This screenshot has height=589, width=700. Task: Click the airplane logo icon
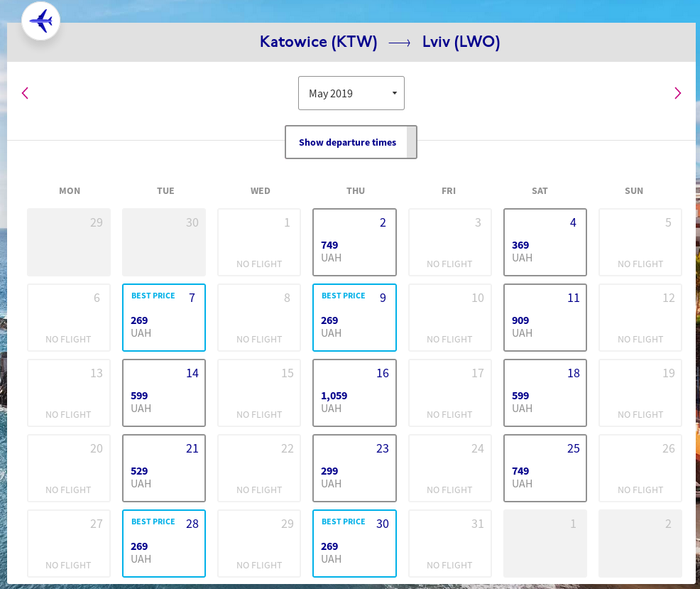(41, 21)
